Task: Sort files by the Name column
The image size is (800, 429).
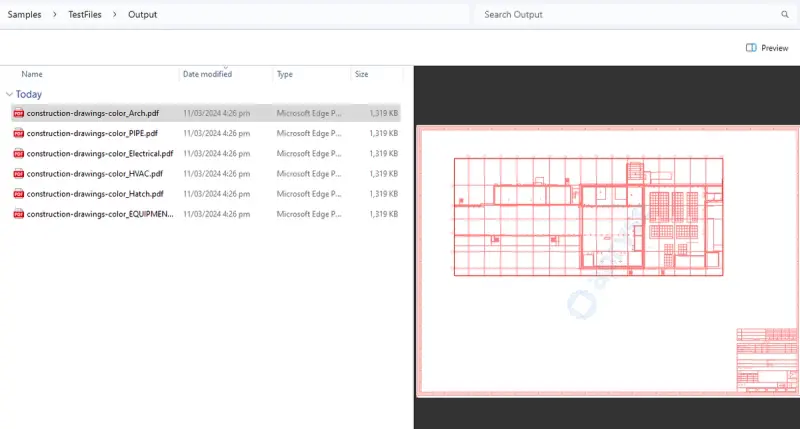Action: [x=32, y=74]
